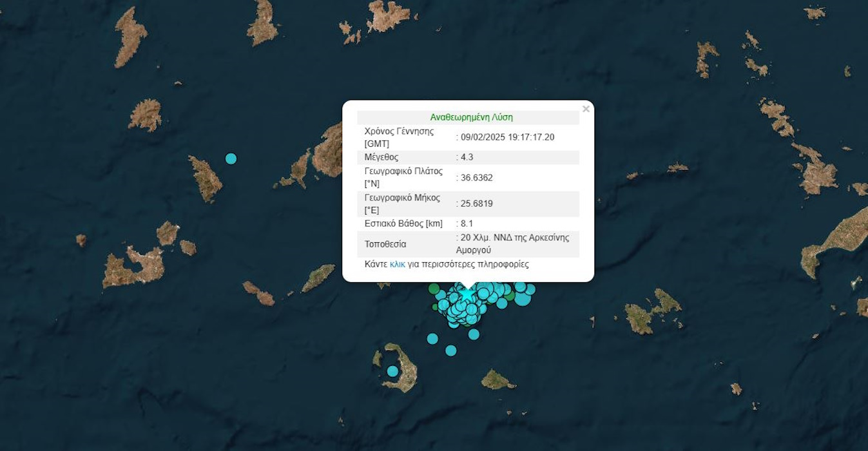Image resolution: width=868 pixels, height=451 pixels.
Task: Click the location text '20 Χλμ. ΝΝΔ της Αρκεσίνης Αμοργού'
Action: coord(514,244)
